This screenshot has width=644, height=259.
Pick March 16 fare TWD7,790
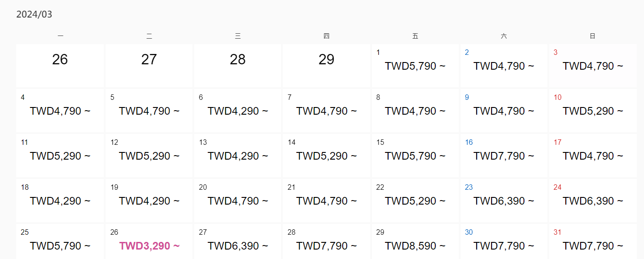504,156
